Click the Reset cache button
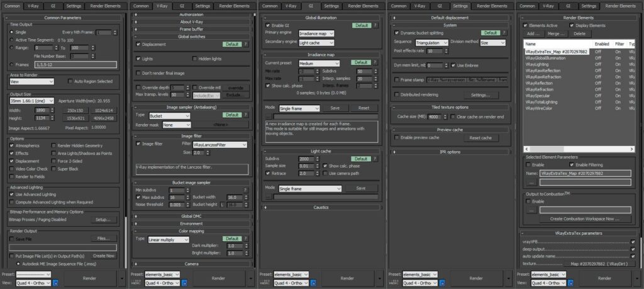 [x=480, y=138]
